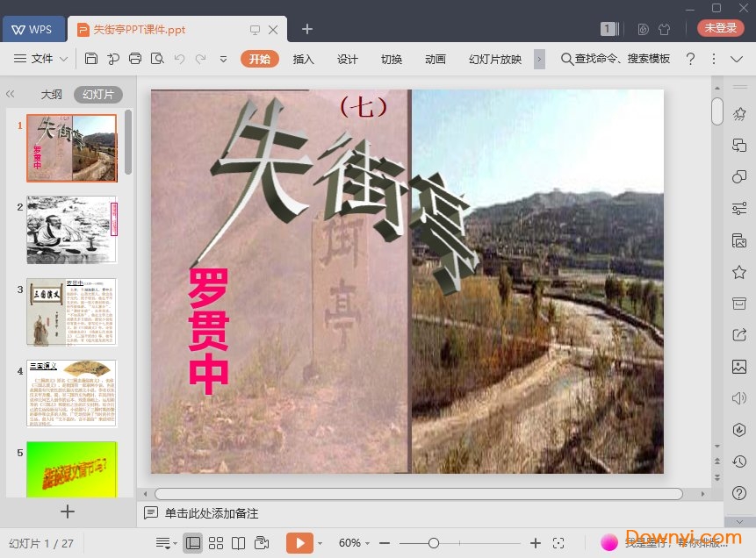Select the Save icon on quick access toolbar
Viewport: 756px width, 558px height.
pyautogui.click(x=91, y=59)
